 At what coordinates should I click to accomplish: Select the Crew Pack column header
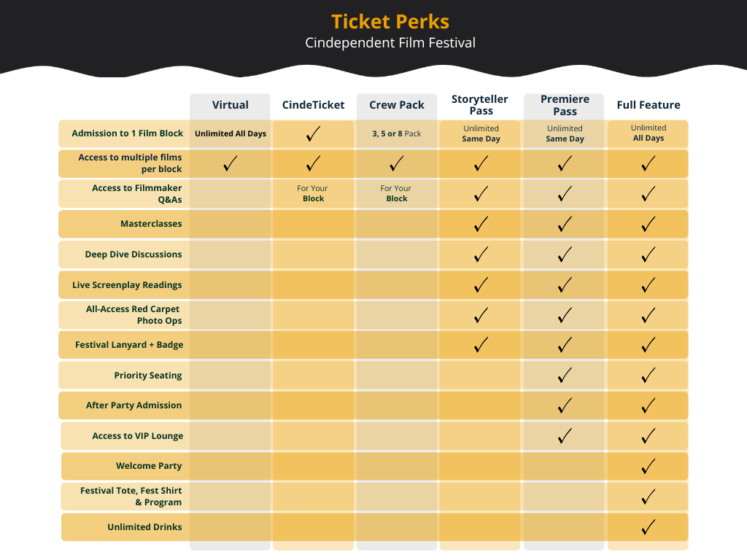pos(397,105)
